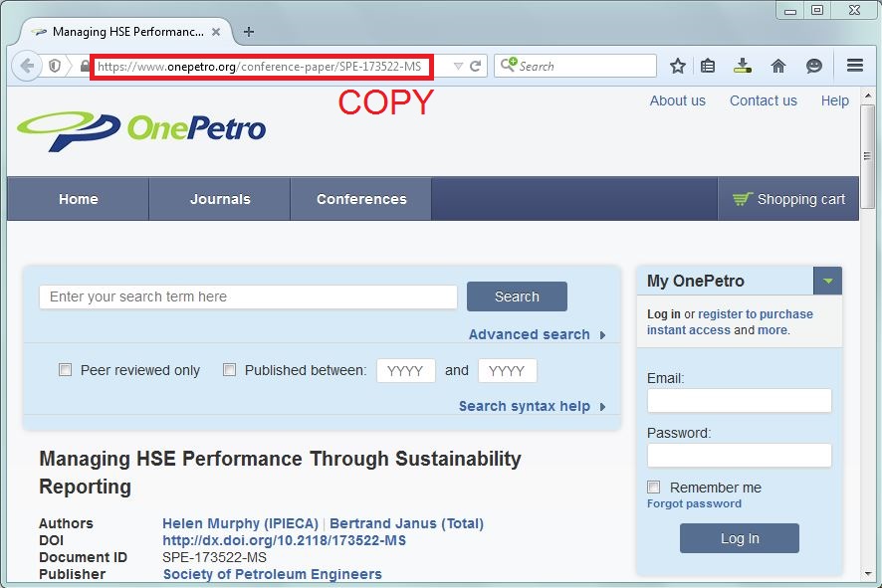Click the OnePetro logo

tap(141, 130)
